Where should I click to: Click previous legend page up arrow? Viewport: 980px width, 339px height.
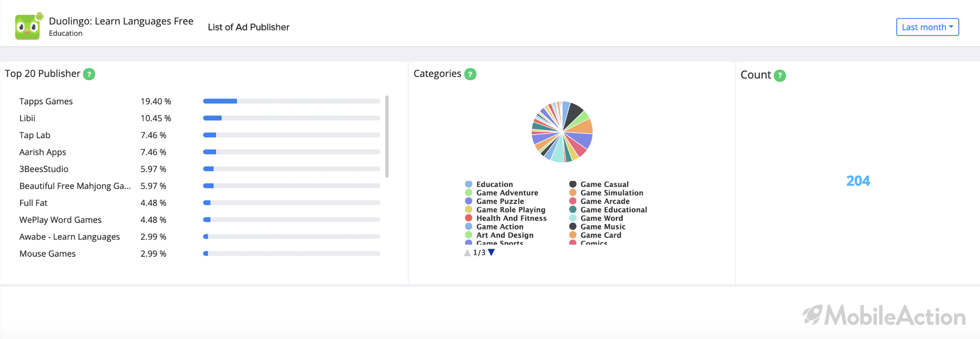[467, 252]
